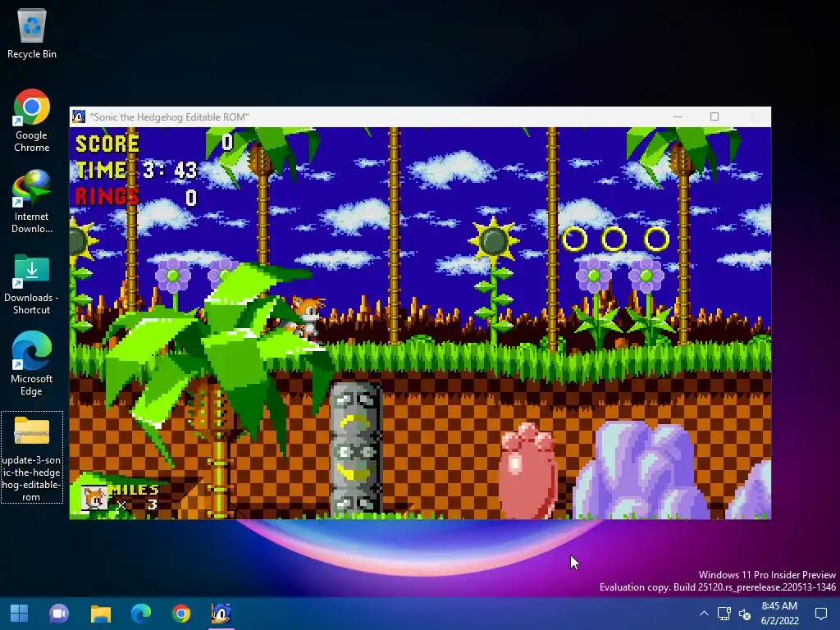
Task: Open File Explorer from the taskbar
Action: tap(100, 614)
